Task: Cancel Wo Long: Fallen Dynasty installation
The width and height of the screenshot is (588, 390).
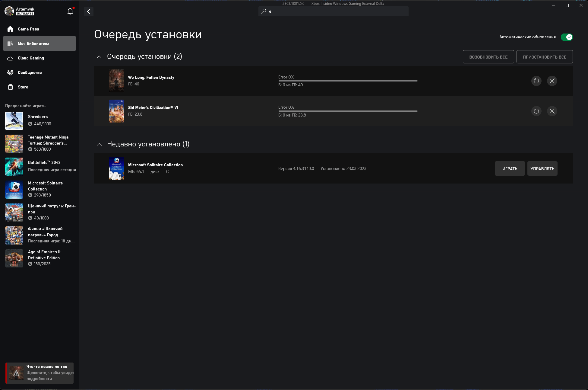Action: pos(552,81)
